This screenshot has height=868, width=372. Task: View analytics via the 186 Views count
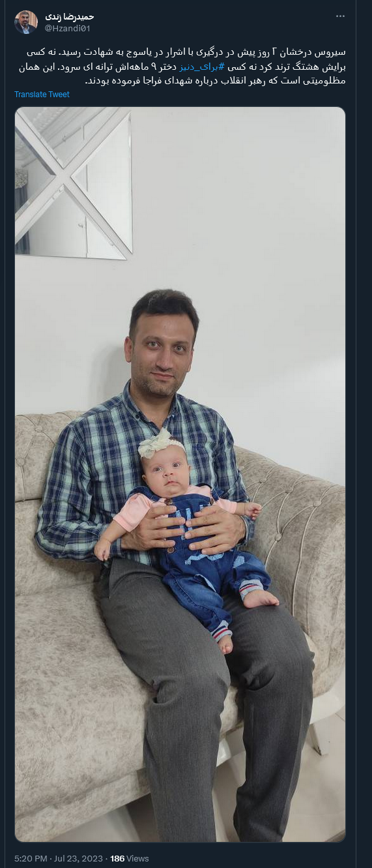pos(130,858)
